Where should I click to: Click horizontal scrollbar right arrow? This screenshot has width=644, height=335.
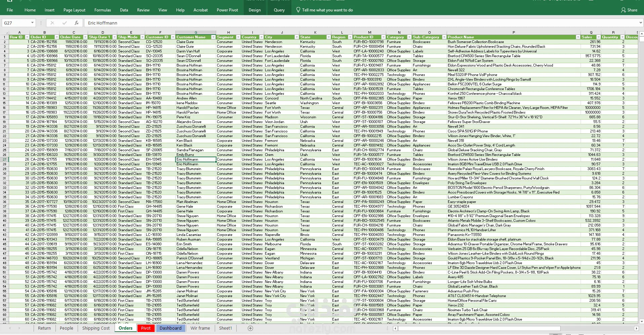636,328
